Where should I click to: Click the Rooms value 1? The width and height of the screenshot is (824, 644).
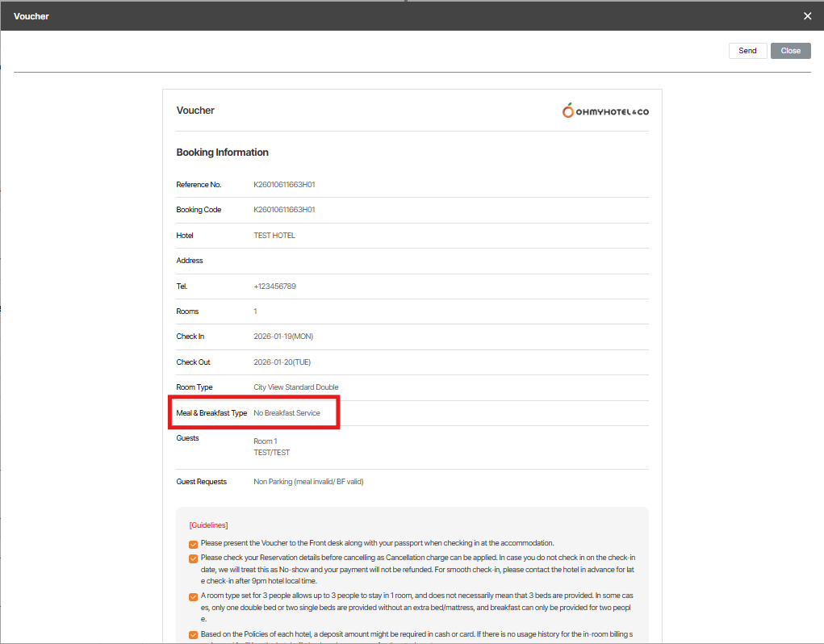tap(255, 312)
